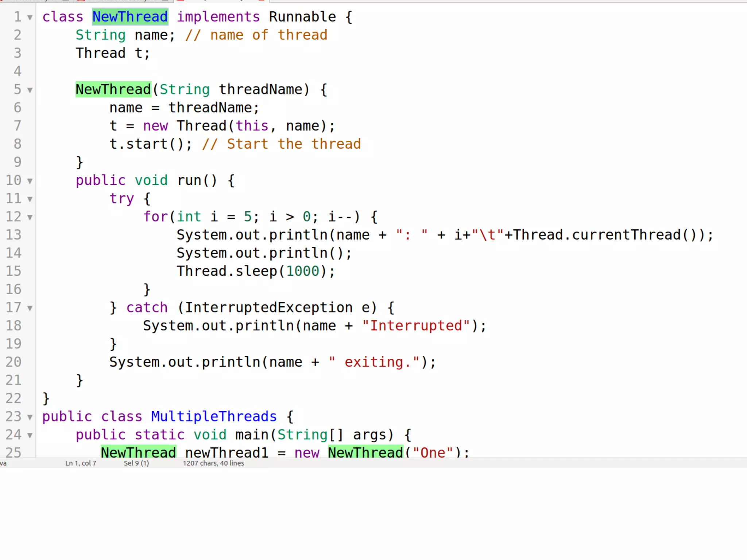This screenshot has width=747, height=560.
Task: Collapse the NewThread class fold on line 1
Action: point(30,17)
